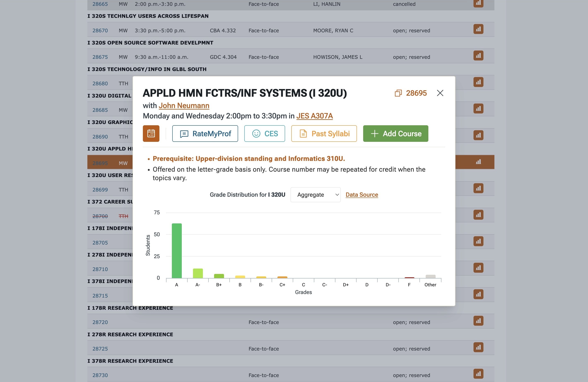The image size is (588, 382).
Task: Open grade chart icon for 28670
Action: click(x=478, y=29)
